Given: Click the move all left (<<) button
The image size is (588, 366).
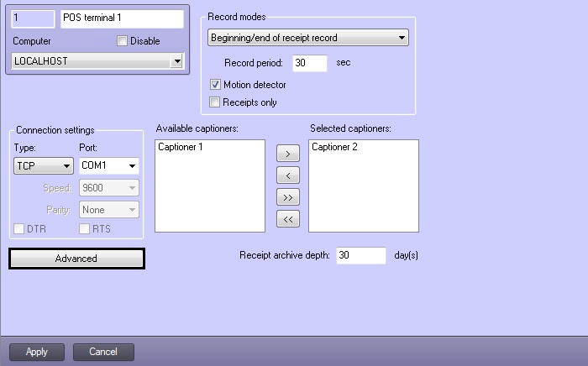Looking at the screenshot, I should pyautogui.click(x=287, y=220).
